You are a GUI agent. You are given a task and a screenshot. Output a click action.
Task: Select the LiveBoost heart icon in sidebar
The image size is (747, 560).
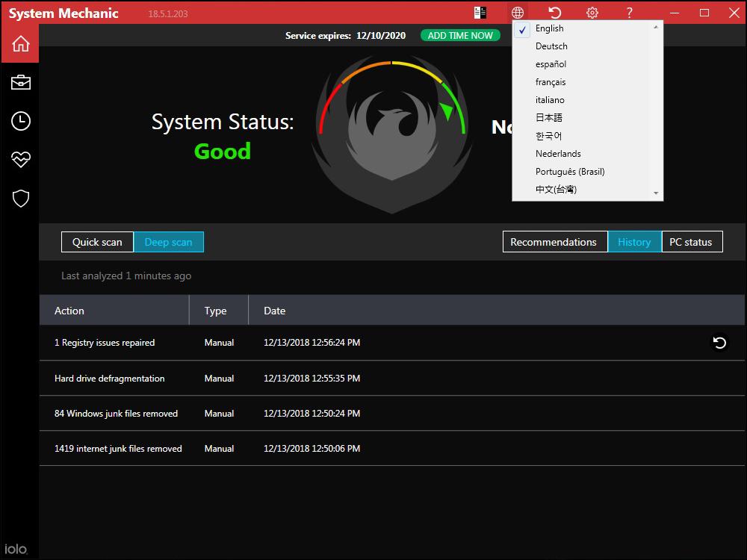click(20, 160)
